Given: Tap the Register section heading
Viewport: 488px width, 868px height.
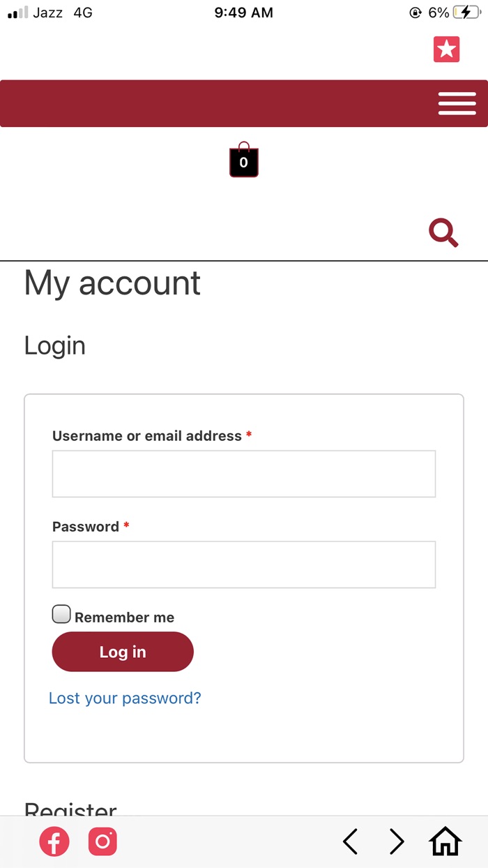Looking at the screenshot, I should click(70, 809).
